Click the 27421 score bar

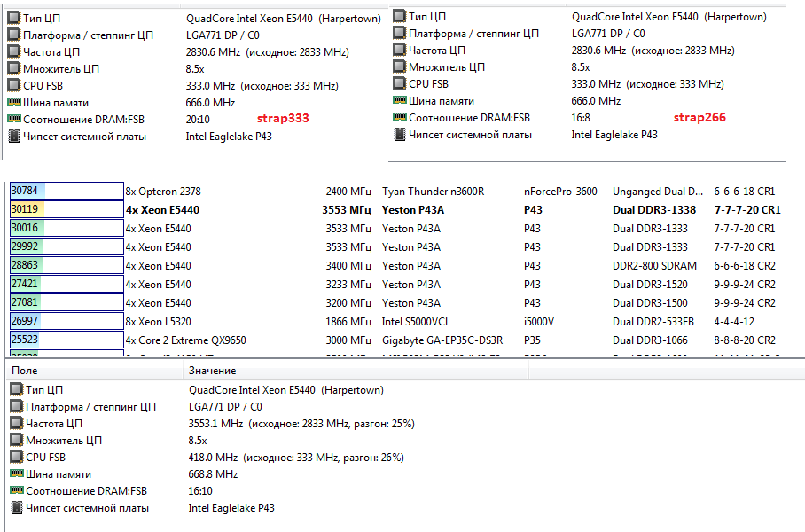(66, 284)
